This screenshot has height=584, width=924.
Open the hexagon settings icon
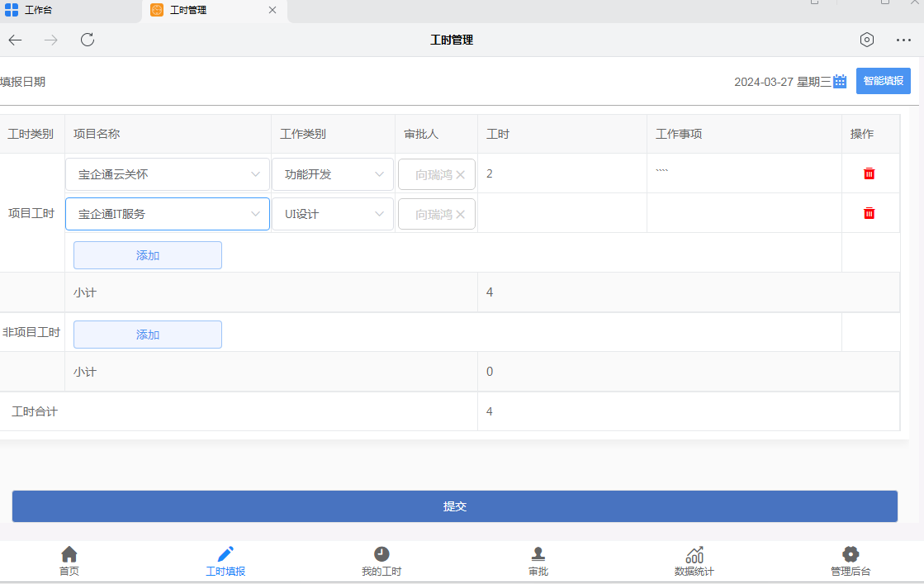[867, 40]
